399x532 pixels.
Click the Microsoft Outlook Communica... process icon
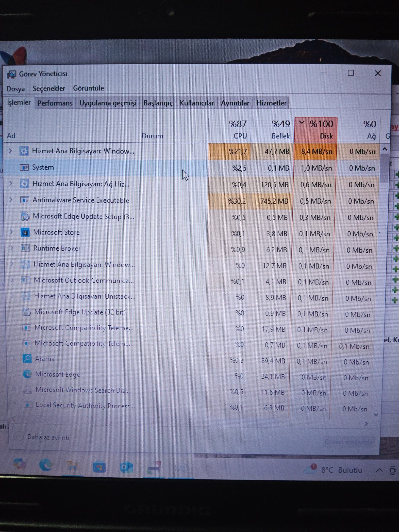(26, 280)
